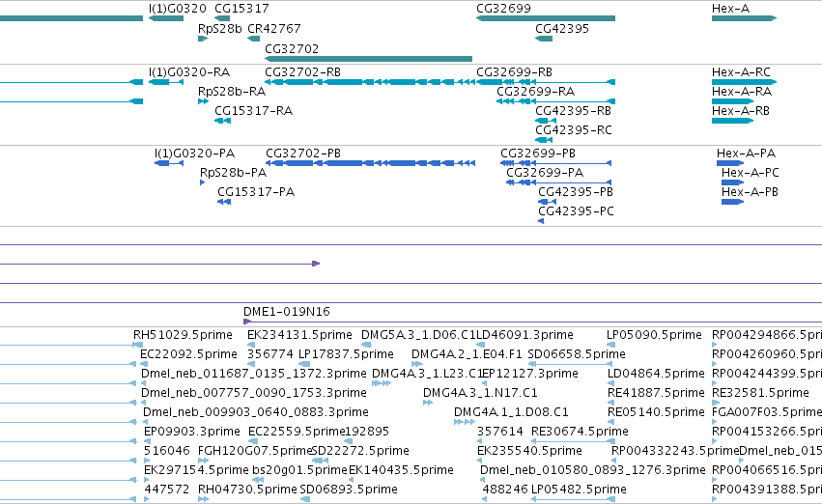
Task: Click EST label Dmel_neb_009903_0640_0883.3prime
Action: [256, 411]
